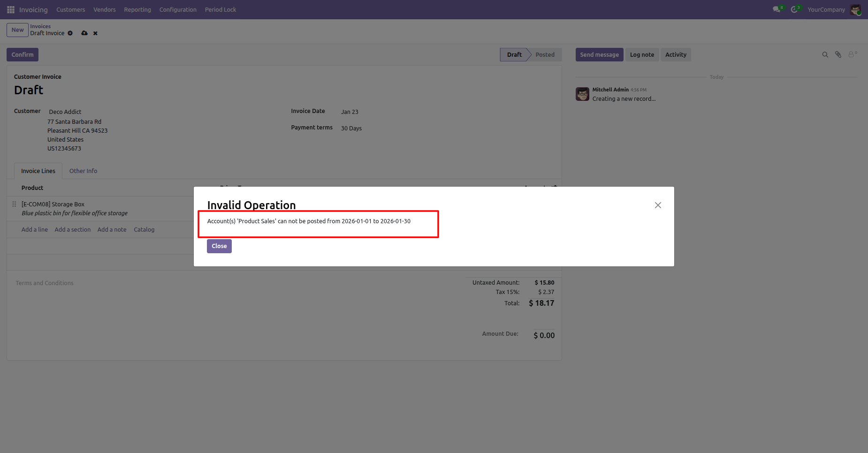Switch to the Other Info tab
Viewport: 868px width, 453px height.
pyautogui.click(x=84, y=171)
